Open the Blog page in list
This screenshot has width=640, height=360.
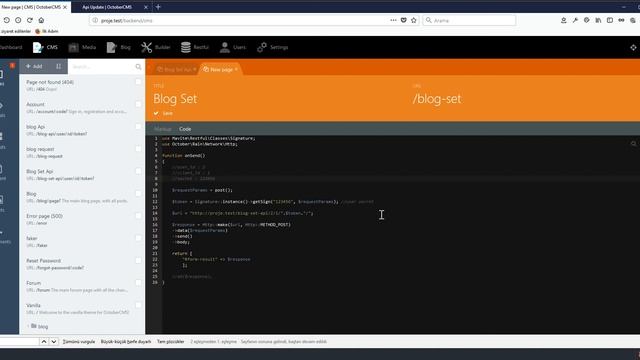(x=78, y=197)
